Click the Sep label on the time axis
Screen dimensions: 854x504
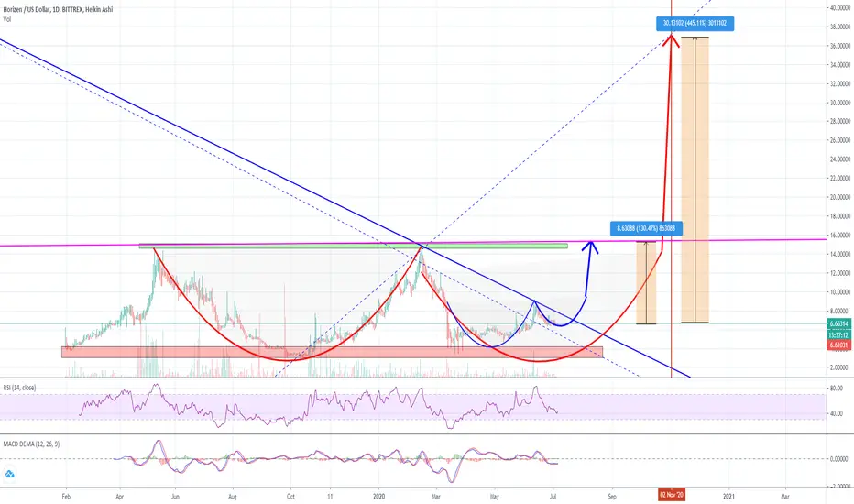[612, 497]
